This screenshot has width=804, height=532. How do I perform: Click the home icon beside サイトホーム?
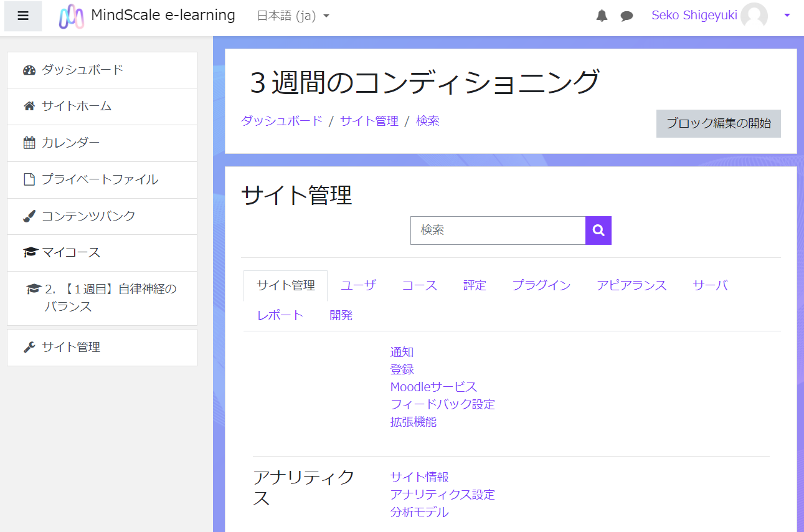[x=29, y=106]
